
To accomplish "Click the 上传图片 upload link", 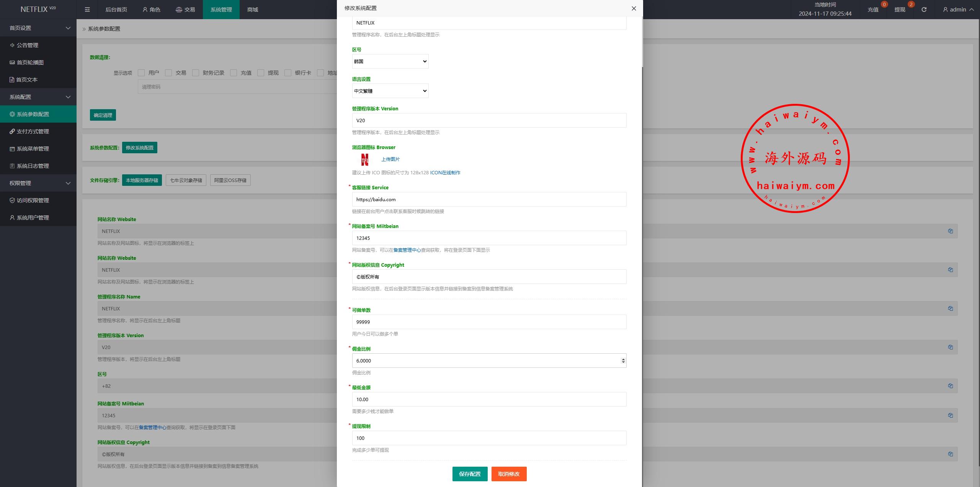I will [x=390, y=159].
